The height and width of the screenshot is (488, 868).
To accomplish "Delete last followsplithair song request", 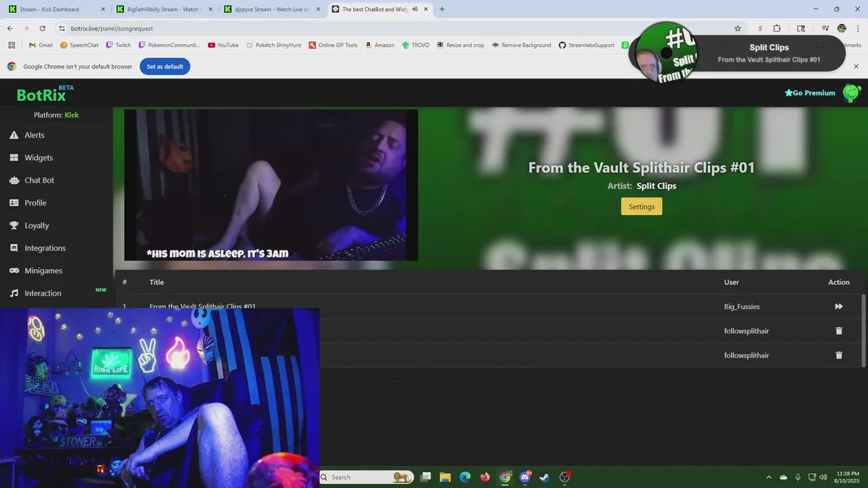I will pyautogui.click(x=839, y=355).
